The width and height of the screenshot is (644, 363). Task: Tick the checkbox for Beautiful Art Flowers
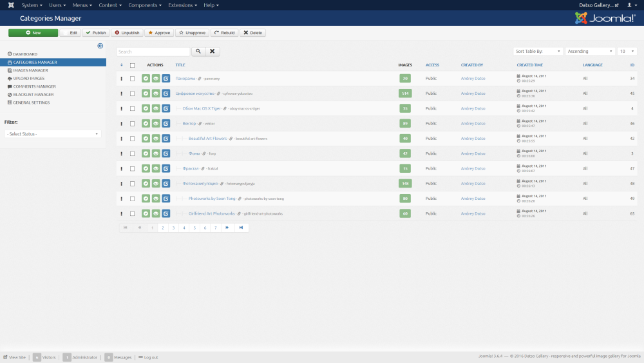[133, 139]
